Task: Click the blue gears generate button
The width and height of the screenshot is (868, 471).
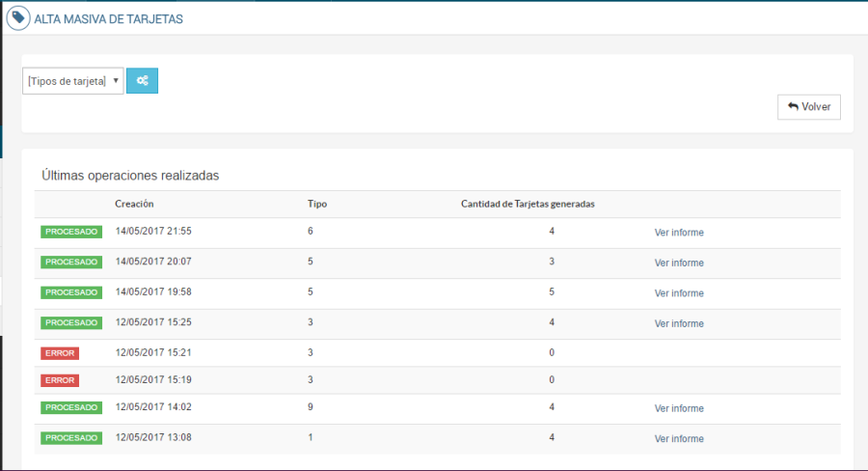Action: point(142,81)
